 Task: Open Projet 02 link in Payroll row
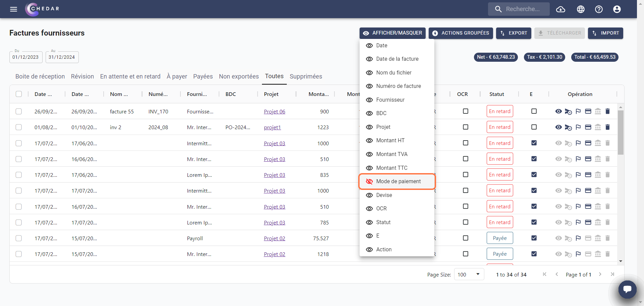[274, 239]
